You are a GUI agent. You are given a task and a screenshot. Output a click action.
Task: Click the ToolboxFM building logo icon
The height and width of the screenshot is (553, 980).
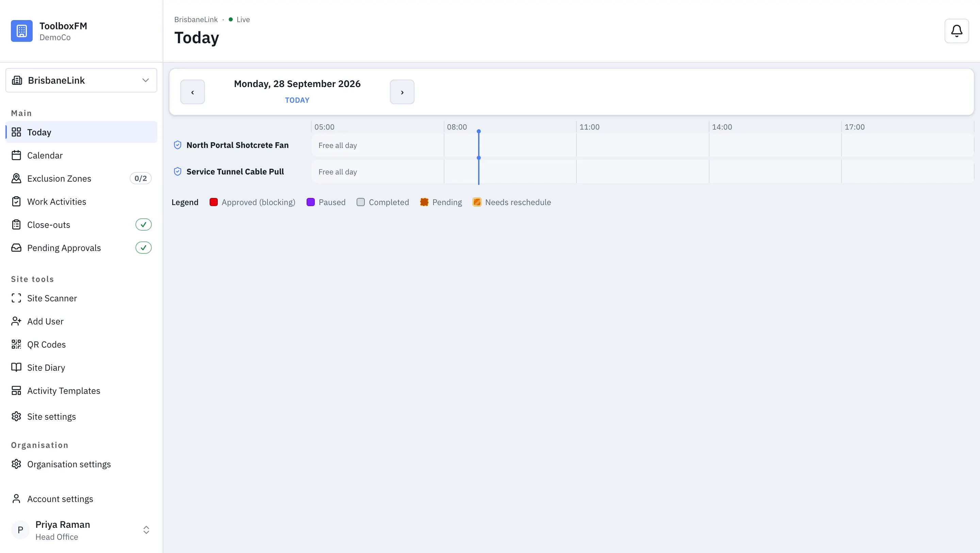[22, 31]
